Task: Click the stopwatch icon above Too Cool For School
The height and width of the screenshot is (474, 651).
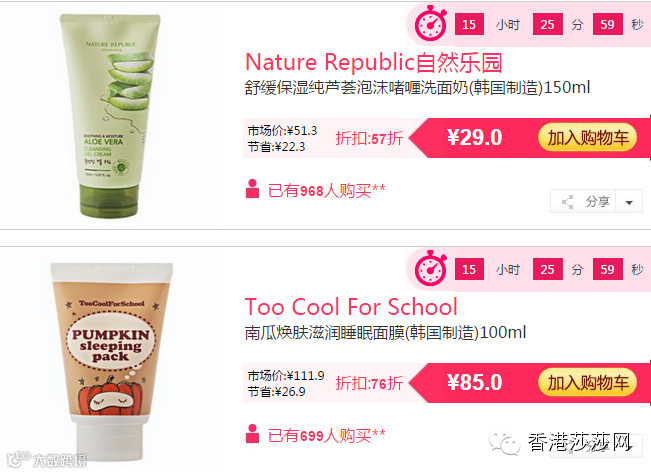Action: click(x=431, y=268)
